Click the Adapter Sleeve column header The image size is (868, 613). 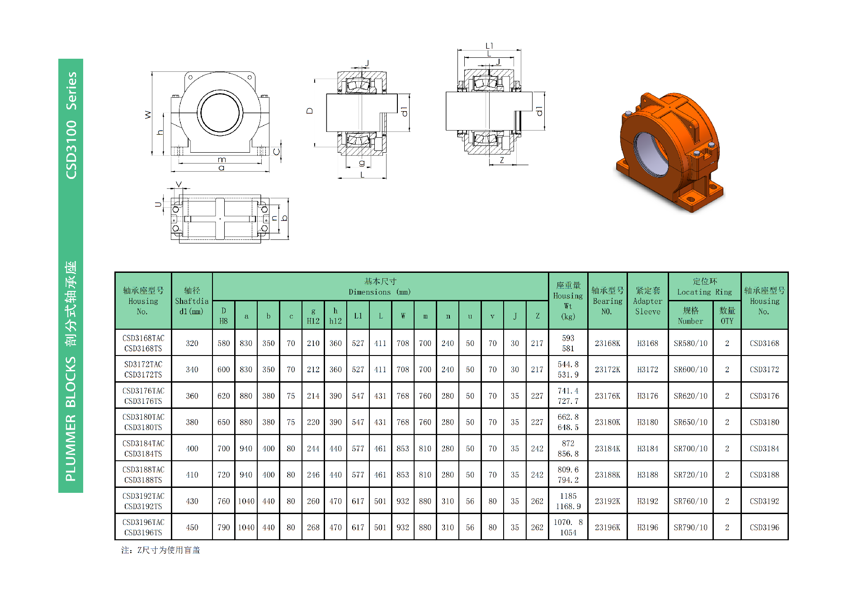tap(648, 301)
